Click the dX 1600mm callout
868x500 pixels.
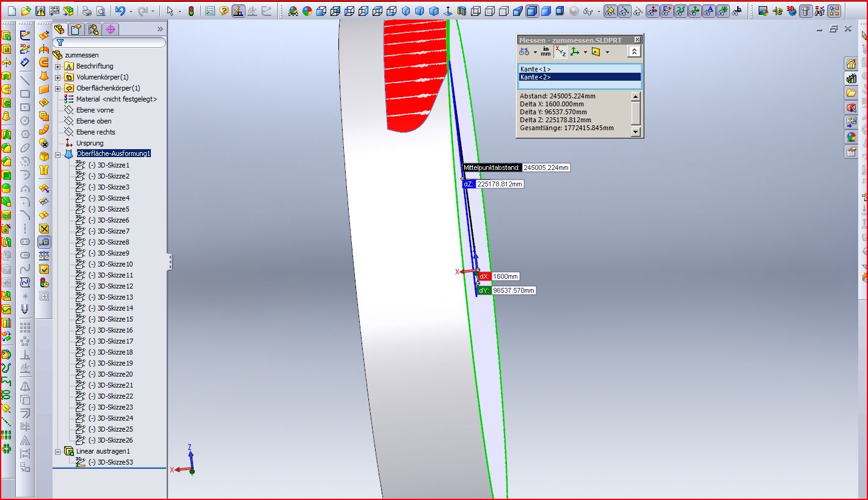(498, 276)
